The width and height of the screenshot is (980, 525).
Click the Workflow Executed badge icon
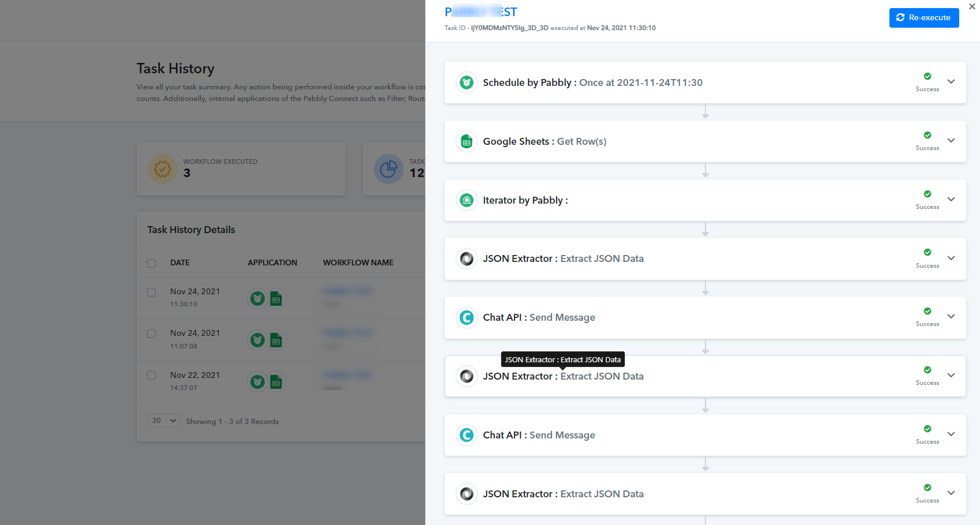163,169
